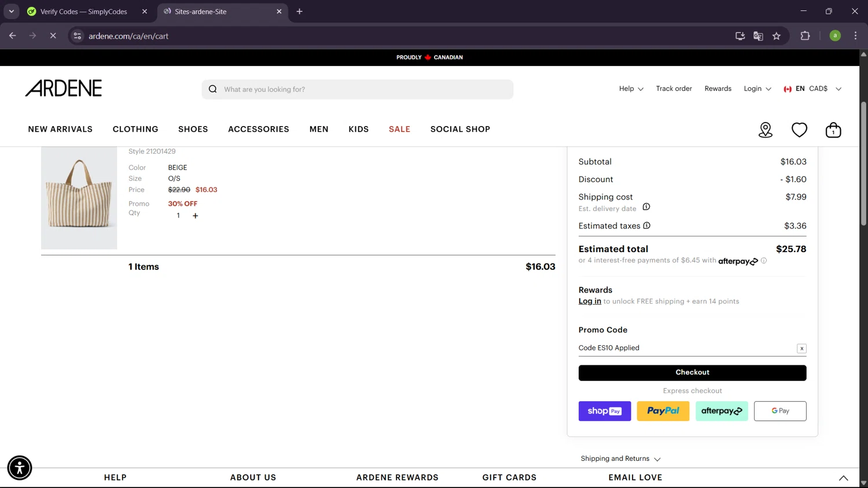Click the 30% OFF promo text
The image size is (868, 488).
click(x=183, y=204)
